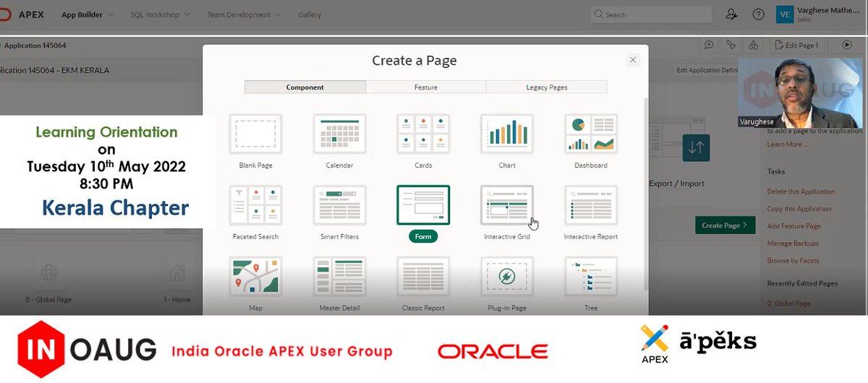The image size is (868, 383).
Task: Switch to the Legacy Pages tab
Action: point(546,87)
